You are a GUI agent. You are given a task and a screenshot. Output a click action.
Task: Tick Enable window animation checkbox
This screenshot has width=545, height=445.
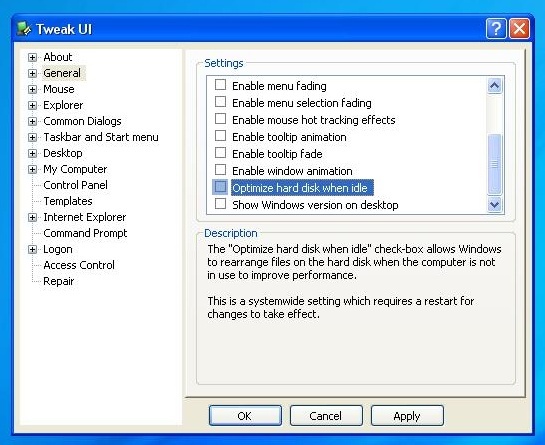220,170
